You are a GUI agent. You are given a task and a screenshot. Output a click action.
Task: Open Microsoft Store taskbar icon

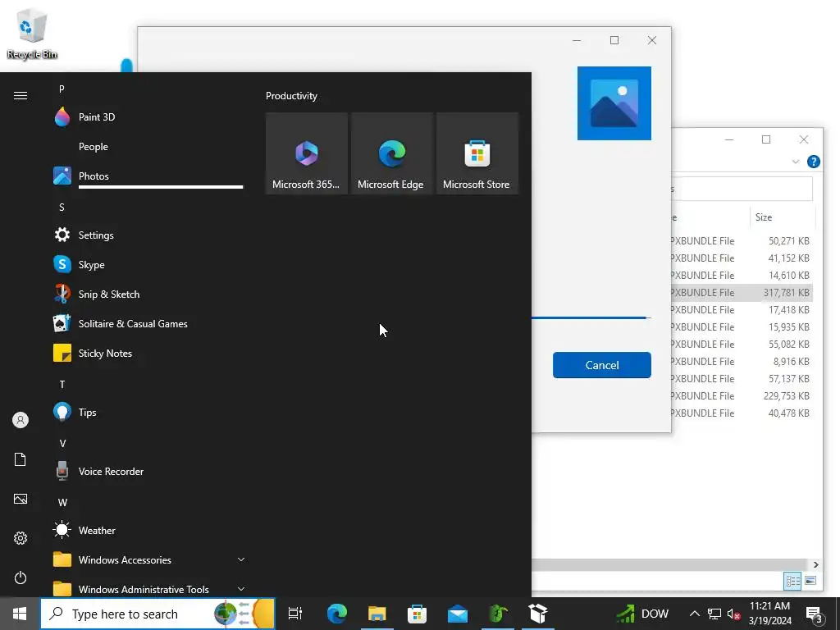click(418, 614)
